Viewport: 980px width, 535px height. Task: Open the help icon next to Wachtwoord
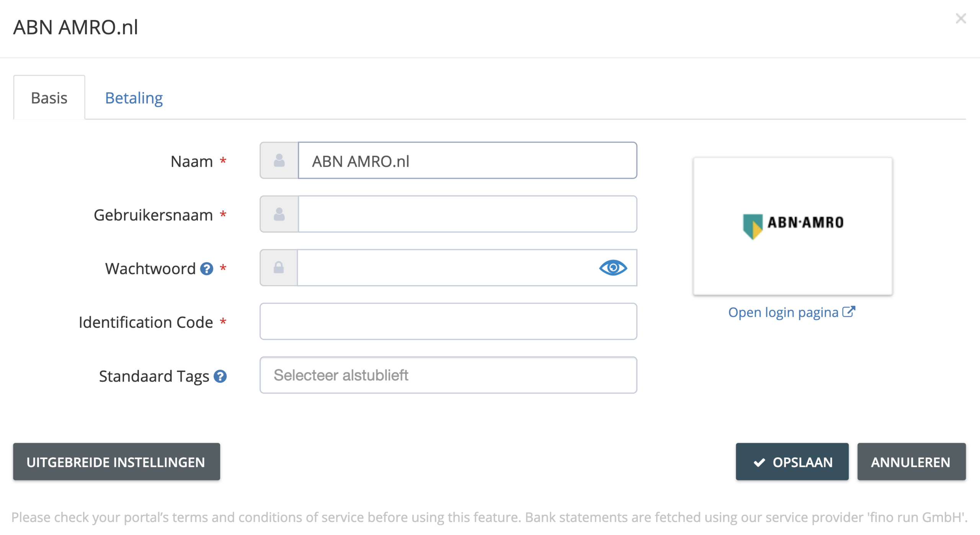pos(207,269)
